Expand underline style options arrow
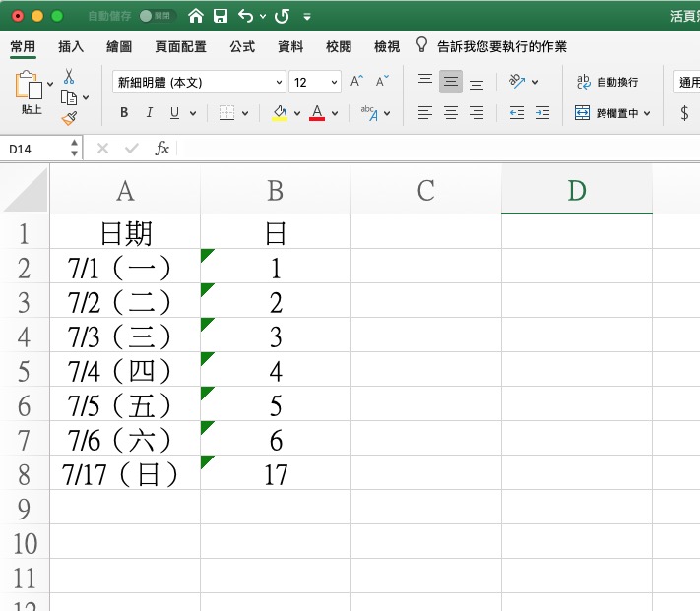Screen dimensions: 700x611 (193, 113)
